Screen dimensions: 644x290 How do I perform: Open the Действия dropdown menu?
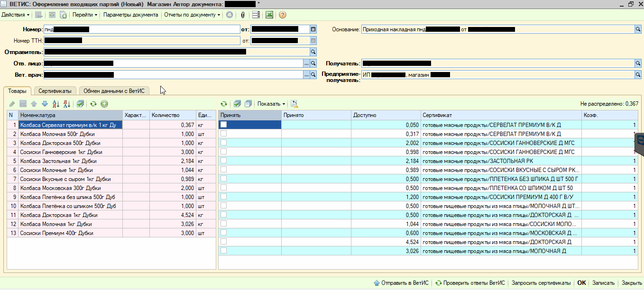coord(16,15)
